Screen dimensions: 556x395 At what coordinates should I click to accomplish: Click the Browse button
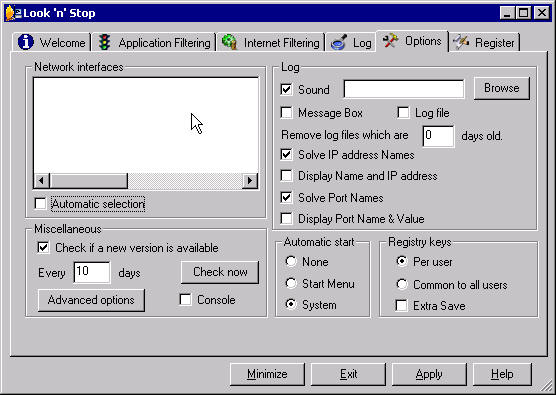coord(502,88)
